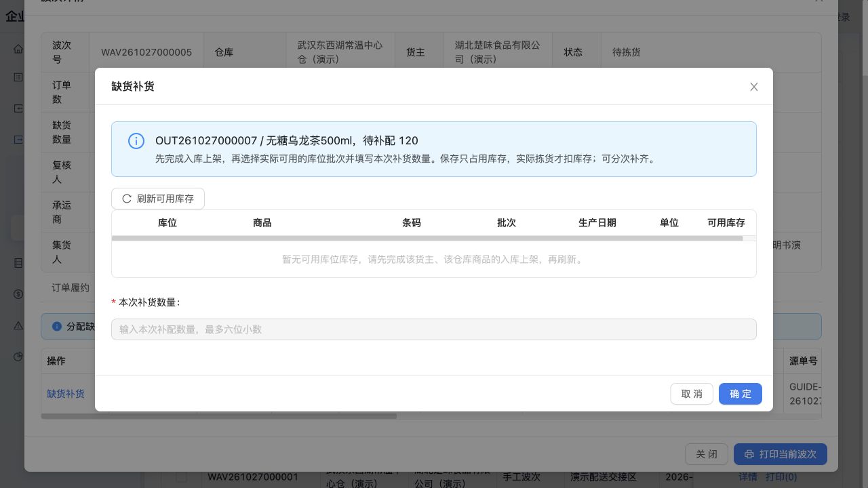The width and height of the screenshot is (868, 488).
Task: Open the dollar-sign billing icon in the sidebar
Action: pyautogui.click(x=18, y=294)
